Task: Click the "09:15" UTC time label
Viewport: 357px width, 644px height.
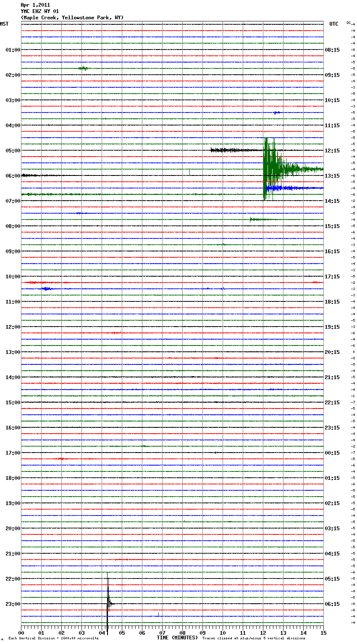Action: coord(332,75)
